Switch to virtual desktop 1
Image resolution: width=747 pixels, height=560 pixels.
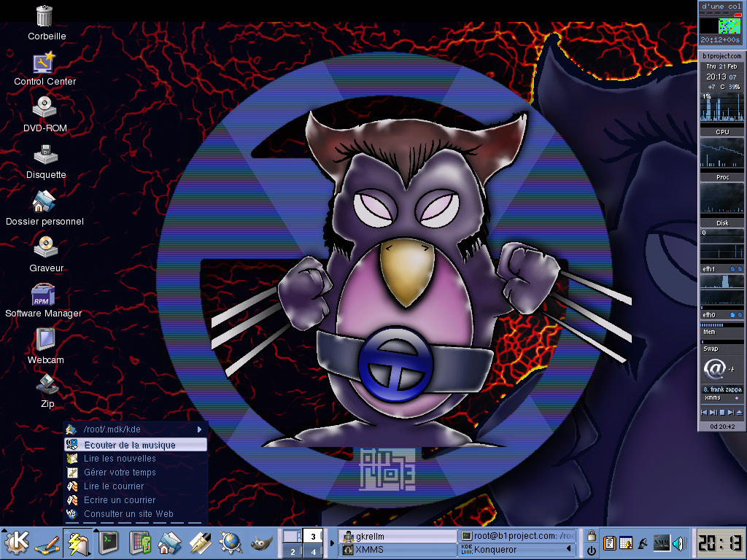pos(292,536)
